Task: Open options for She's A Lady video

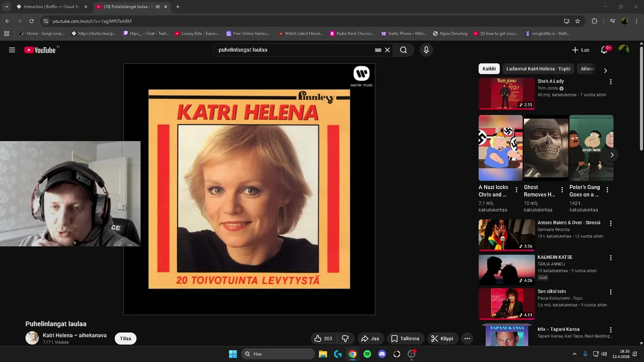Action: (611, 81)
